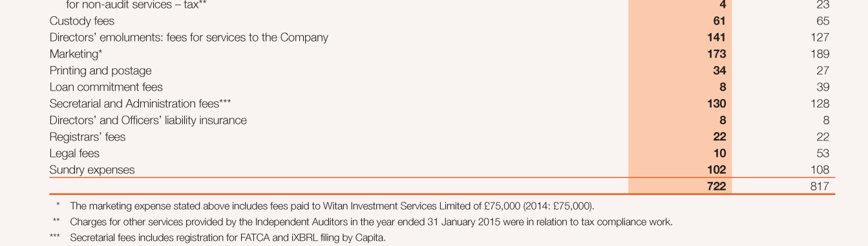Click the bold total value 722

click(x=716, y=186)
